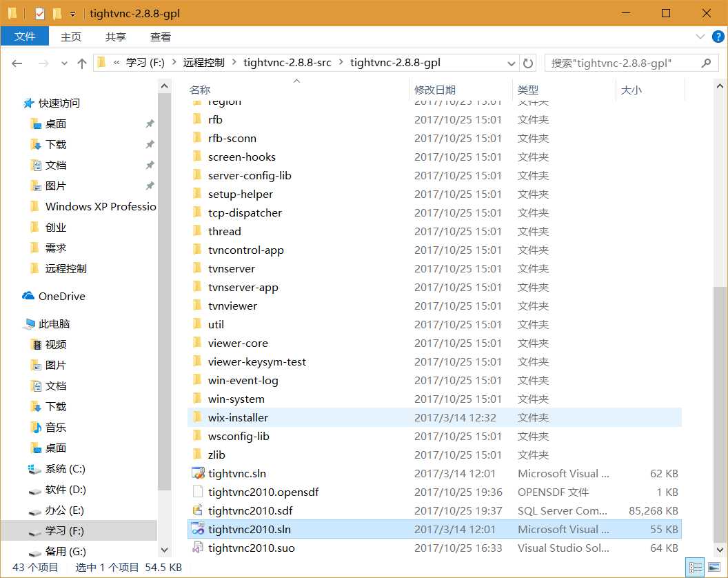Viewport: 728px width, 578px height.
Task: Unpin 图片 from quick access
Action: 150,186
